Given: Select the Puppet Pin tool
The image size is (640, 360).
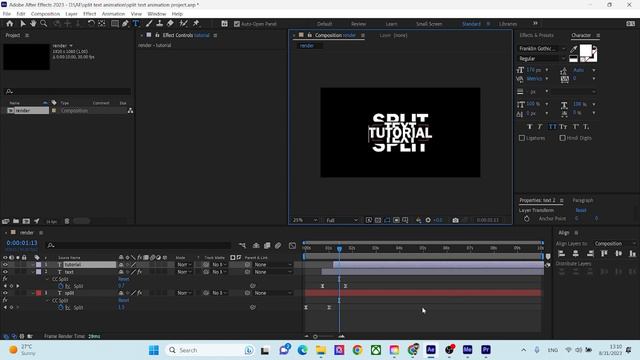Looking at the screenshot, I should coord(196,24).
